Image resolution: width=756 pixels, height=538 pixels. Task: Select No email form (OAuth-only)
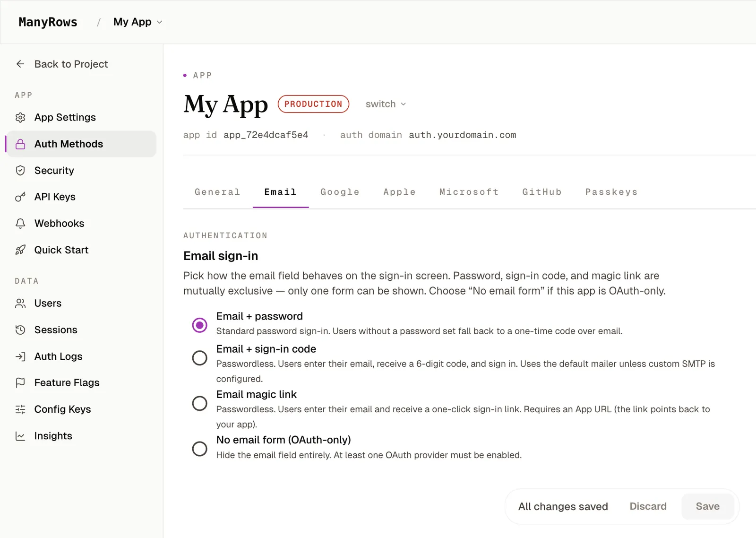(199, 449)
